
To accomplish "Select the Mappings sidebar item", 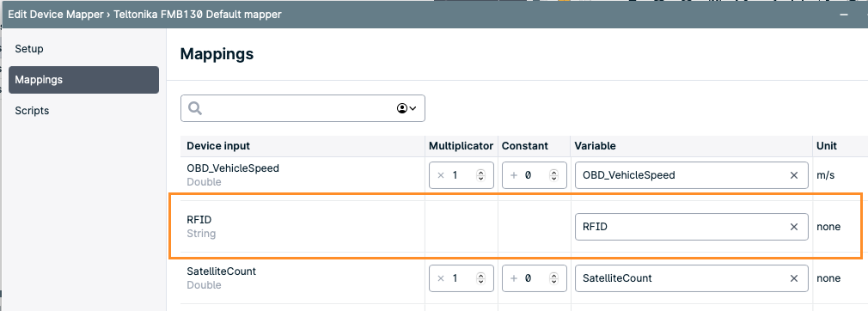I will [83, 80].
